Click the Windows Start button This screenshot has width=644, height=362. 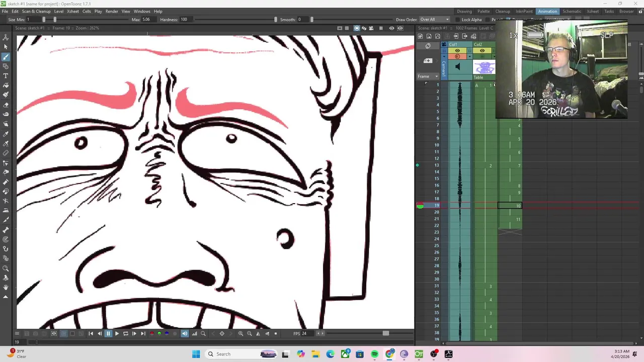pyautogui.click(x=196, y=354)
